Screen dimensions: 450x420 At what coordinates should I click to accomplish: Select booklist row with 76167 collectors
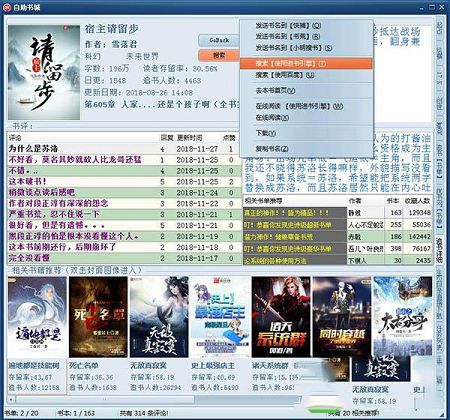(x=338, y=249)
